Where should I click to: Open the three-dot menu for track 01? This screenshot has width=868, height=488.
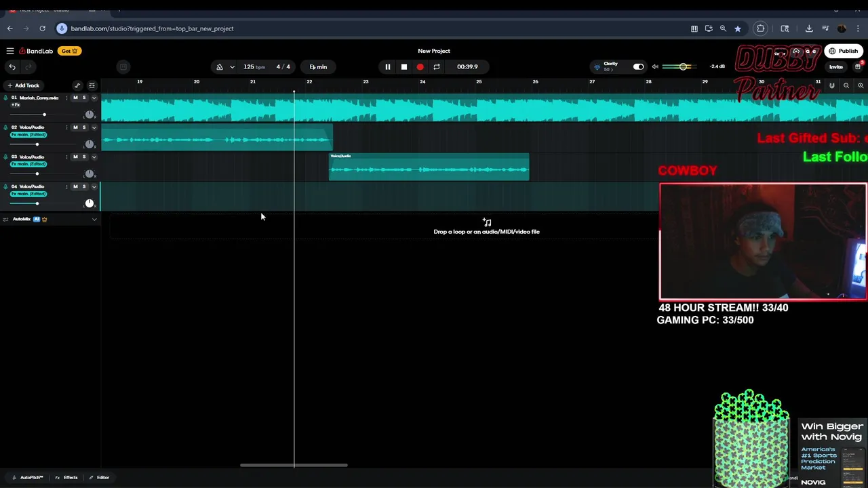point(66,98)
